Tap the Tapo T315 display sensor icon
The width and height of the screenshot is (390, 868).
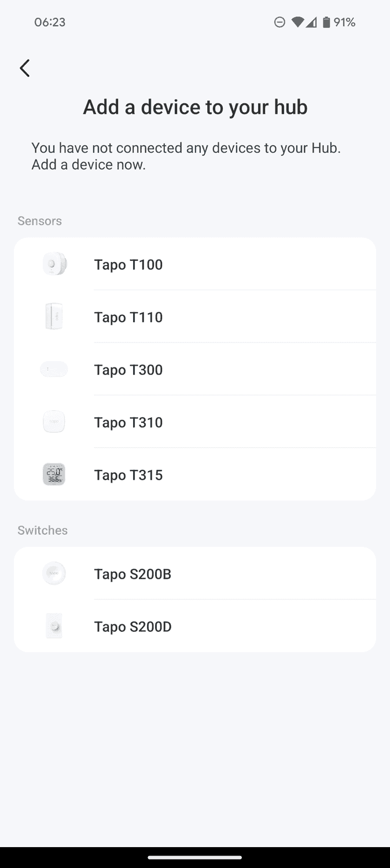54,475
